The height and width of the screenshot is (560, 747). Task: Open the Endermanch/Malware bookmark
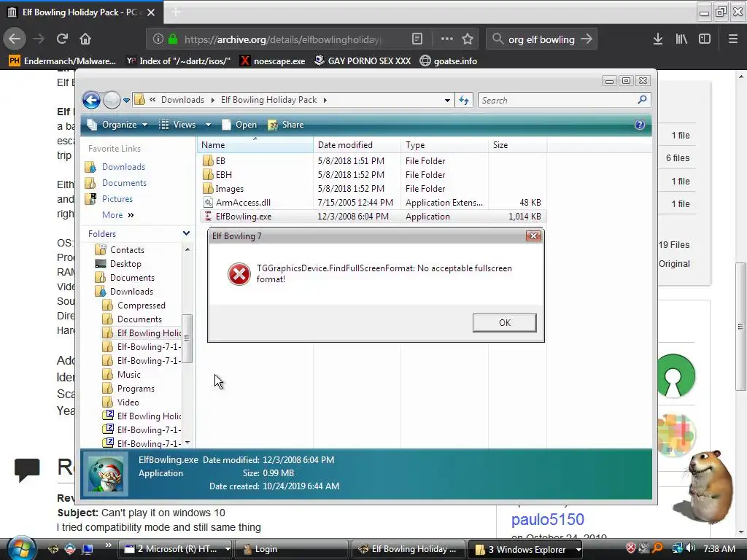tap(63, 61)
